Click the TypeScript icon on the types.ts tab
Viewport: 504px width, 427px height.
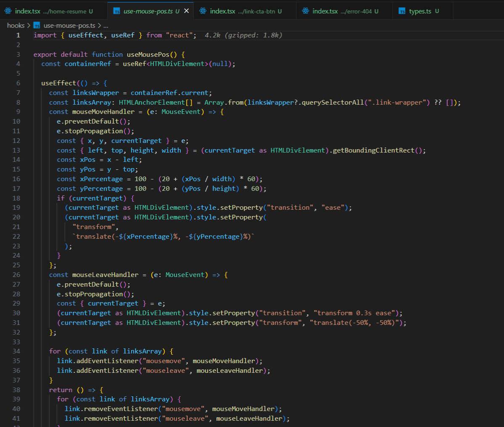point(401,10)
